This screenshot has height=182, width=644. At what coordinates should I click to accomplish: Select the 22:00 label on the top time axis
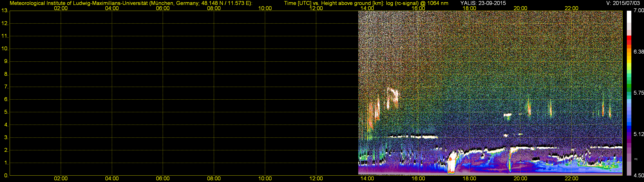coord(571,8)
